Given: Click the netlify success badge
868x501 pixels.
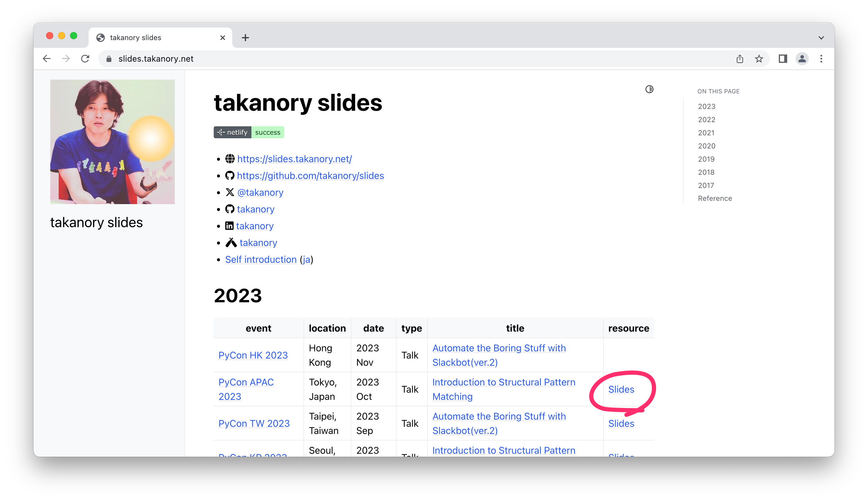Looking at the screenshot, I should click(x=249, y=132).
